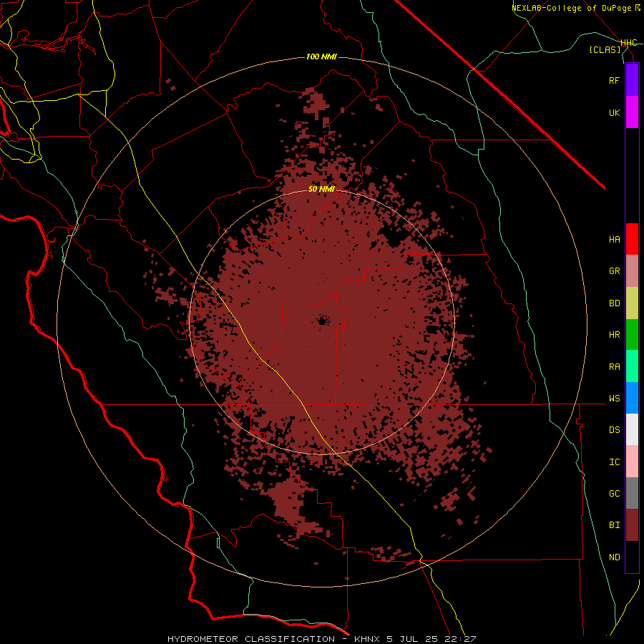Click the DS legend label
The width and height of the screenshot is (644, 644).
pyautogui.click(x=615, y=430)
